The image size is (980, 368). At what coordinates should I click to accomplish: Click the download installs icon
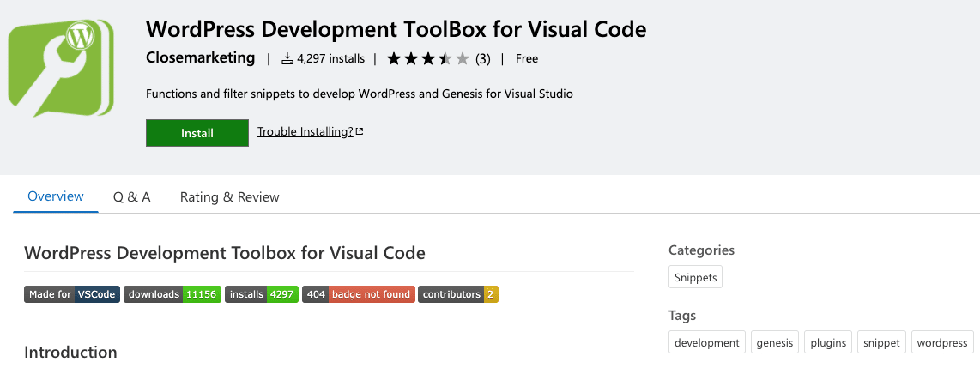(287, 58)
